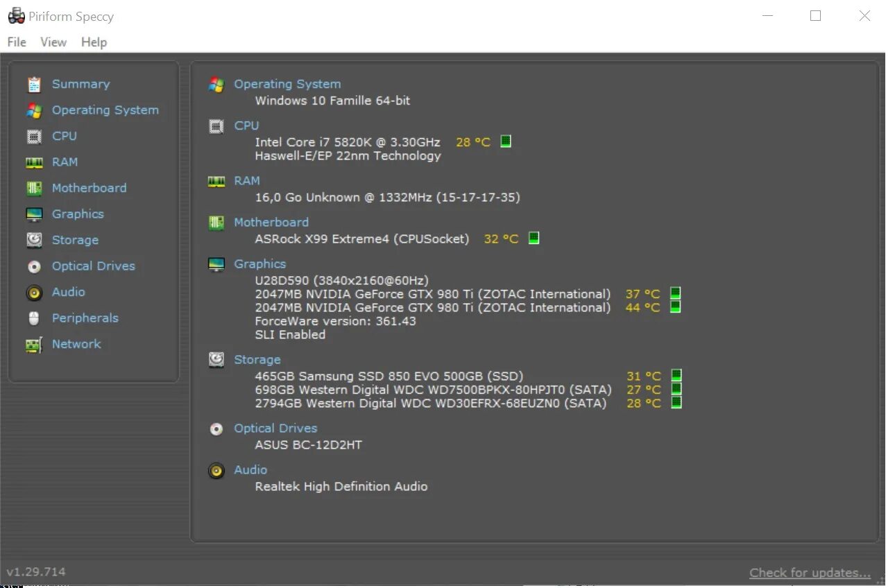Click the Samsung SSD temperature indicator at 31 °C

pyautogui.click(x=676, y=376)
